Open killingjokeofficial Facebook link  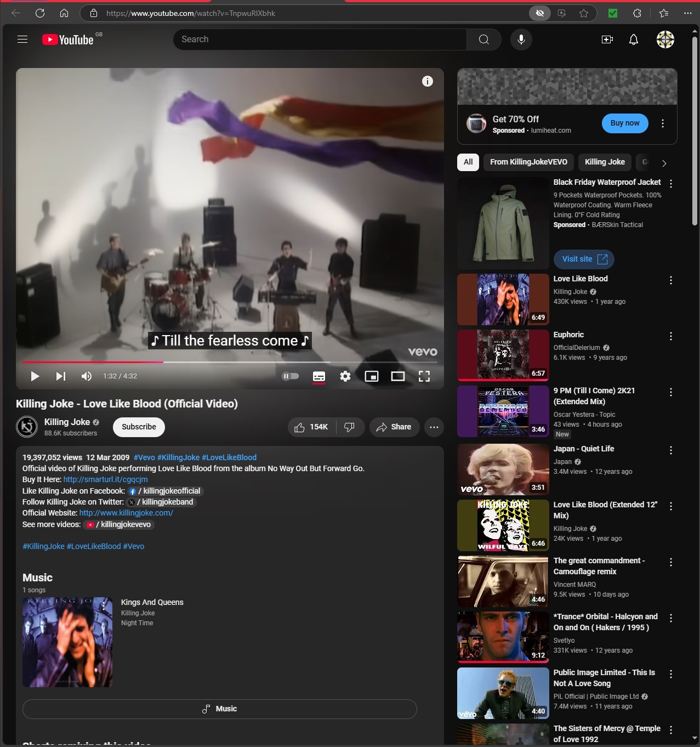tap(166, 491)
